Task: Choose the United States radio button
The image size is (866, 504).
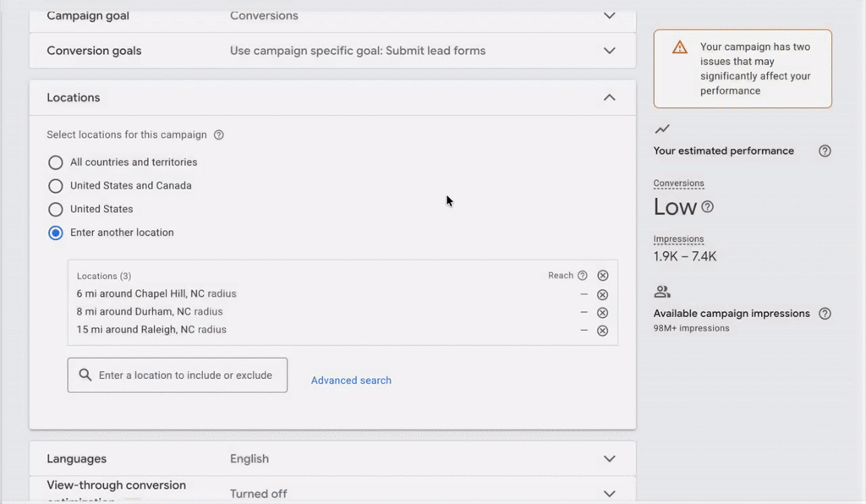Action: (56, 209)
